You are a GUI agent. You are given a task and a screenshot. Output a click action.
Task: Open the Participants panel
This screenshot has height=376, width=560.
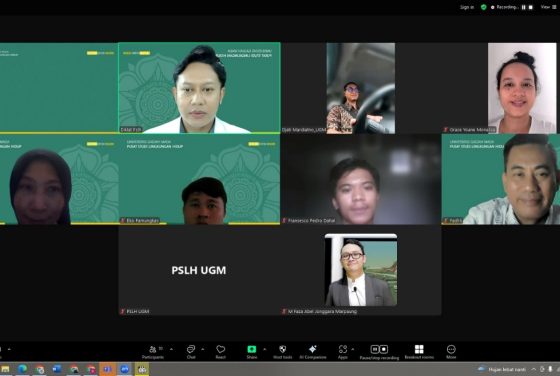click(x=153, y=352)
